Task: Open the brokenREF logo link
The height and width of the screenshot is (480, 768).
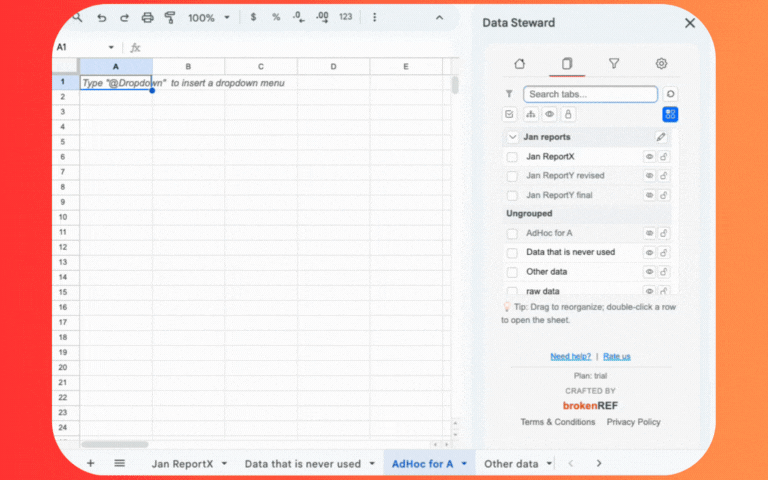Action: click(590, 406)
